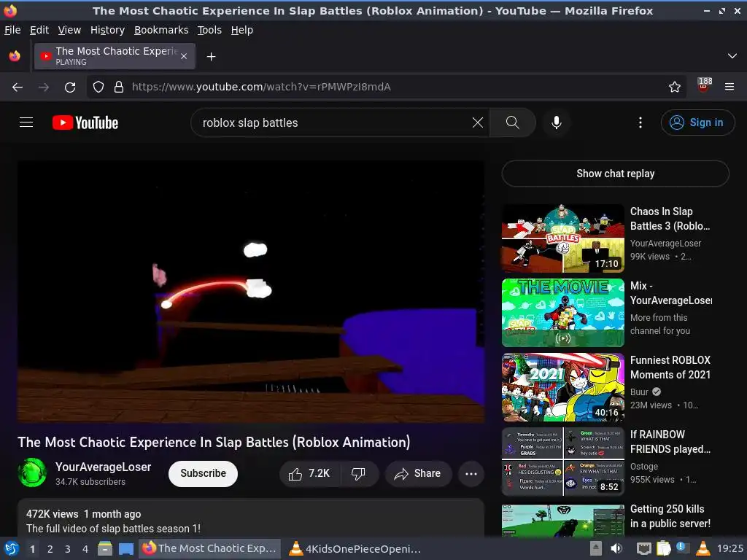Open the Help menu
The height and width of the screenshot is (560, 747).
point(242,30)
